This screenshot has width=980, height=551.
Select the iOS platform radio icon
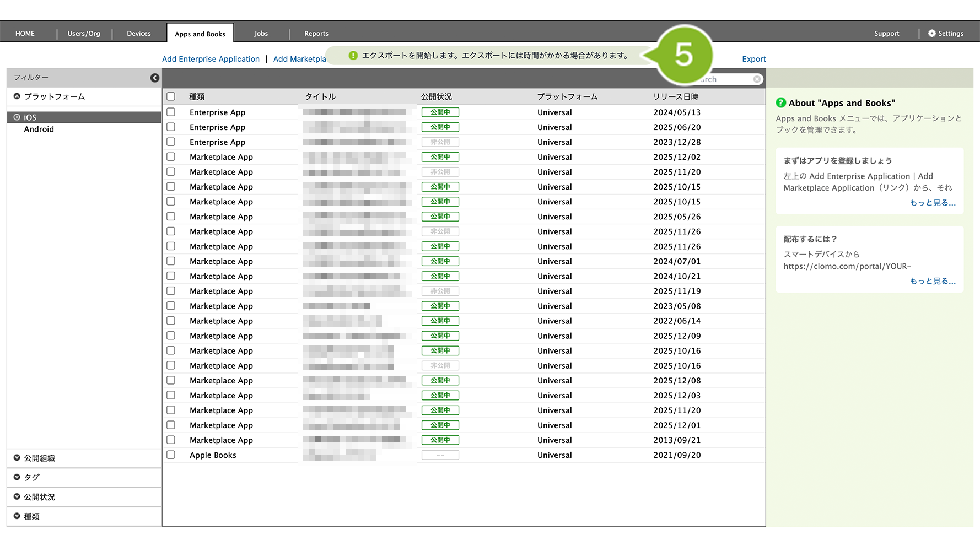[17, 117]
